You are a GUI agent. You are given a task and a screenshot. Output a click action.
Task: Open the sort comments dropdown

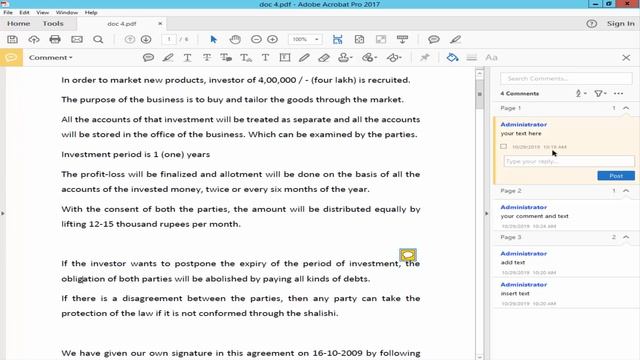[x=581, y=93]
